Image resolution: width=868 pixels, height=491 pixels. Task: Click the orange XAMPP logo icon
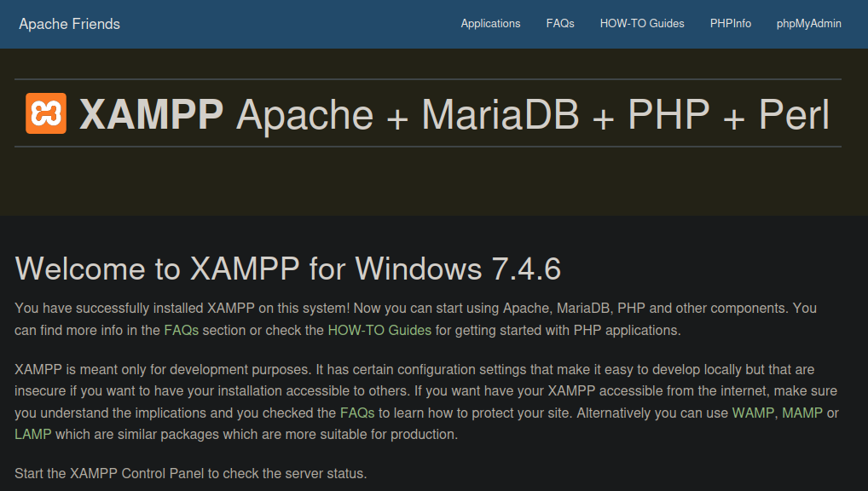[x=46, y=113]
